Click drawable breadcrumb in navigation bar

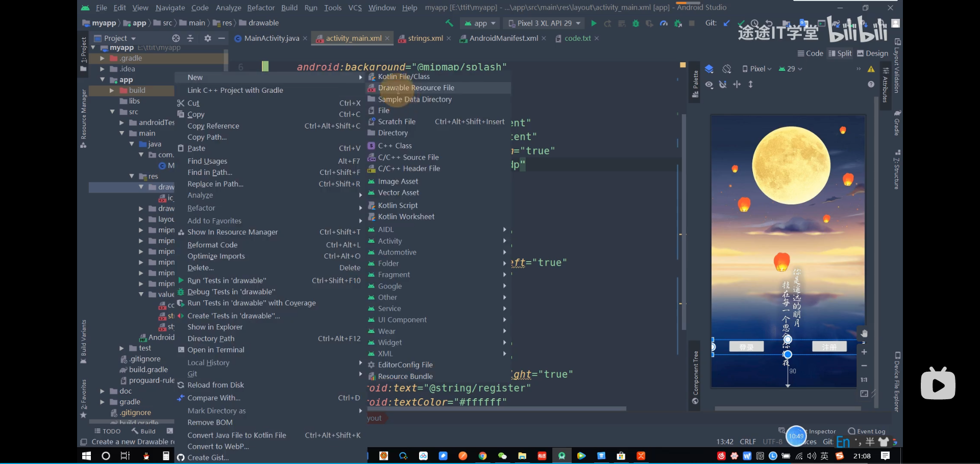259,23
